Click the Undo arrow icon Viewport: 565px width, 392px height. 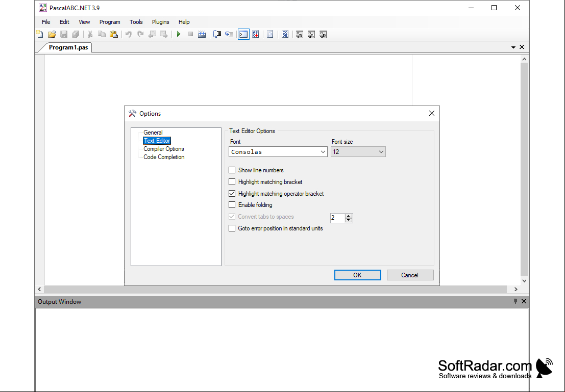click(x=129, y=34)
